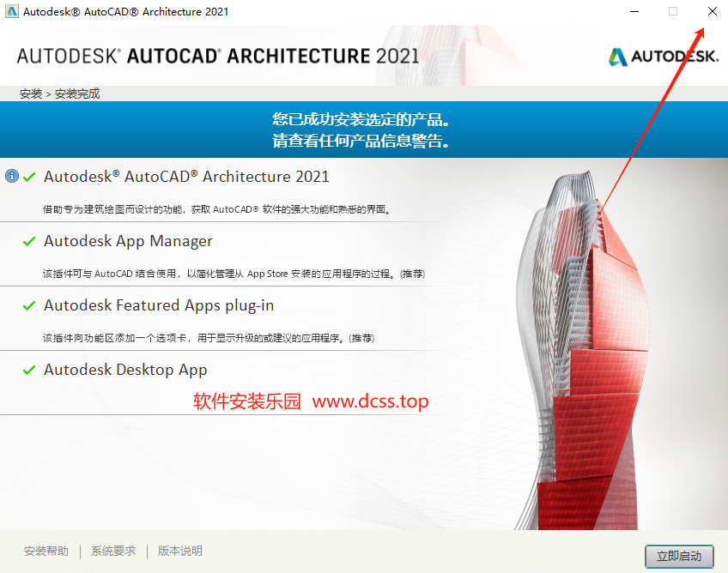Click the green checkmark next to AutoCAD Architecture 2021

pos(29,177)
